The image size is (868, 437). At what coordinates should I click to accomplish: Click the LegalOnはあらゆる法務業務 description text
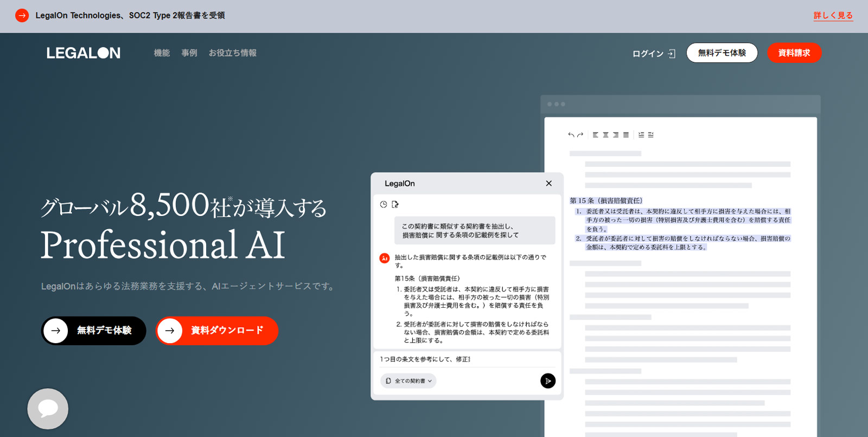(189, 286)
